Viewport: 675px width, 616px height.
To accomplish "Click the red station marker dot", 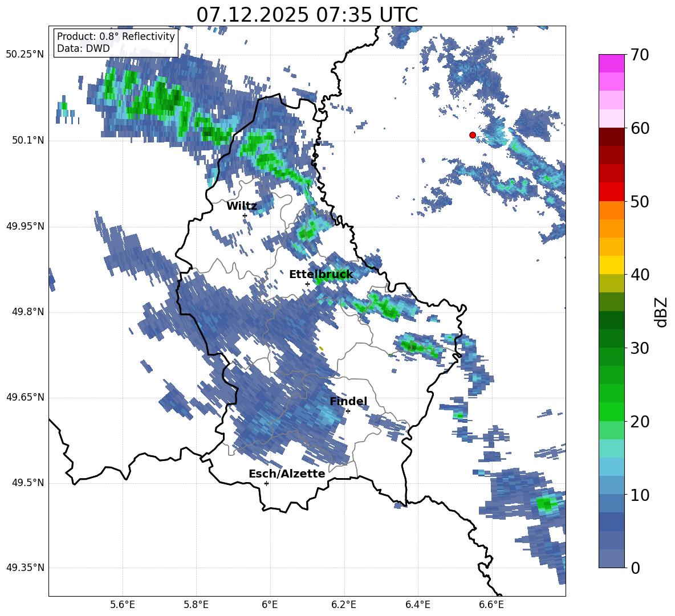I will 472,135.
